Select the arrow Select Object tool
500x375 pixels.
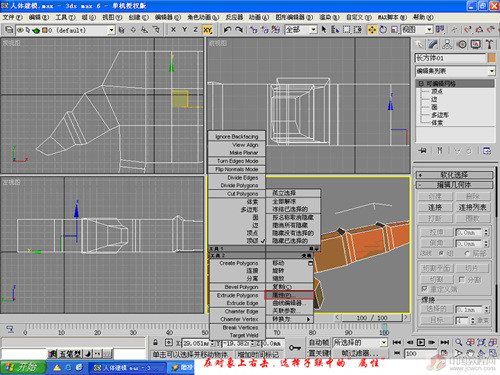pos(324,30)
